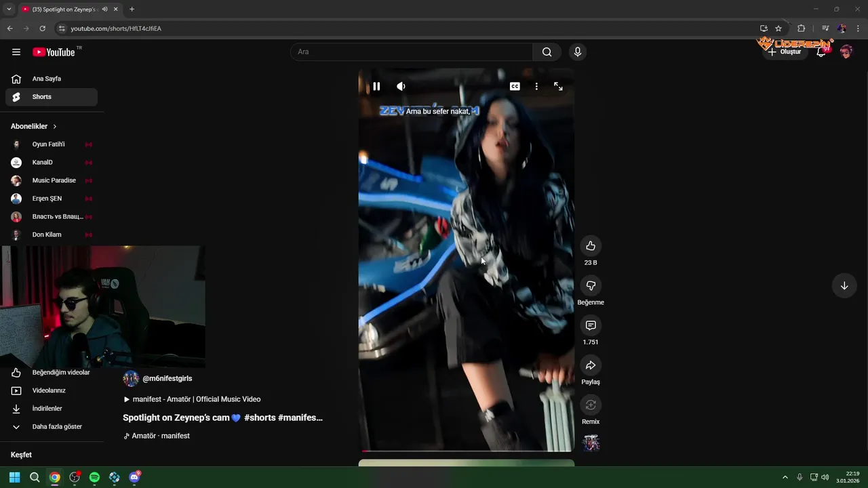
Task: Open the YouTube hamburger guide menu
Action: pyautogui.click(x=16, y=52)
